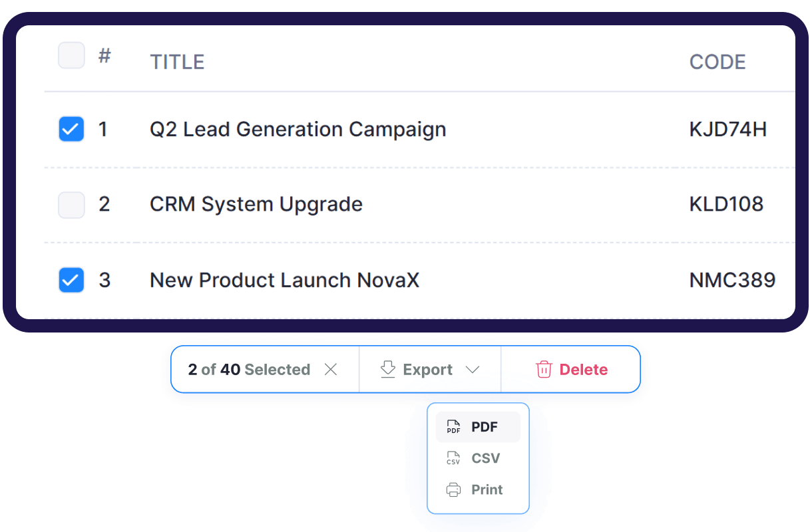Click the printer icon

click(x=453, y=490)
